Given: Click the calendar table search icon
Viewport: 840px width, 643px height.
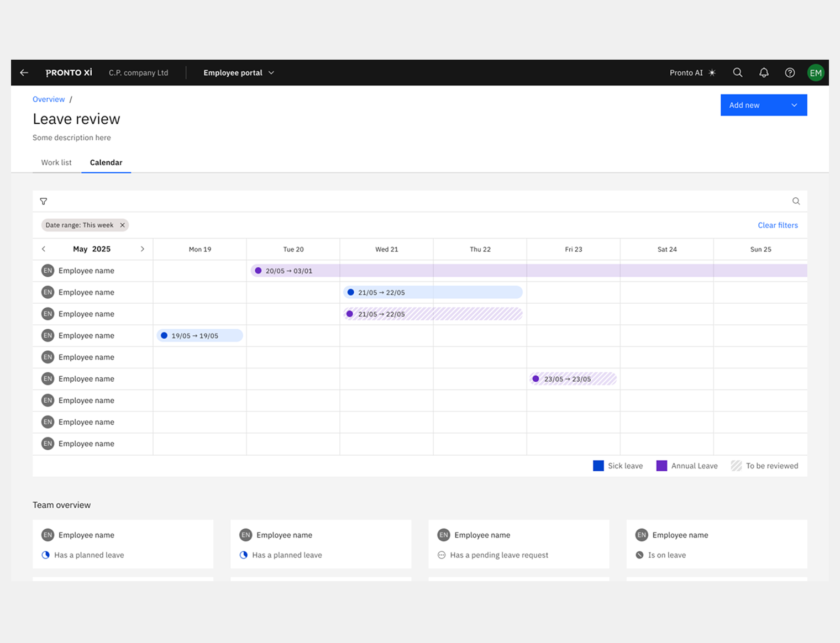Looking at the screenshot, I should [796, 201].
